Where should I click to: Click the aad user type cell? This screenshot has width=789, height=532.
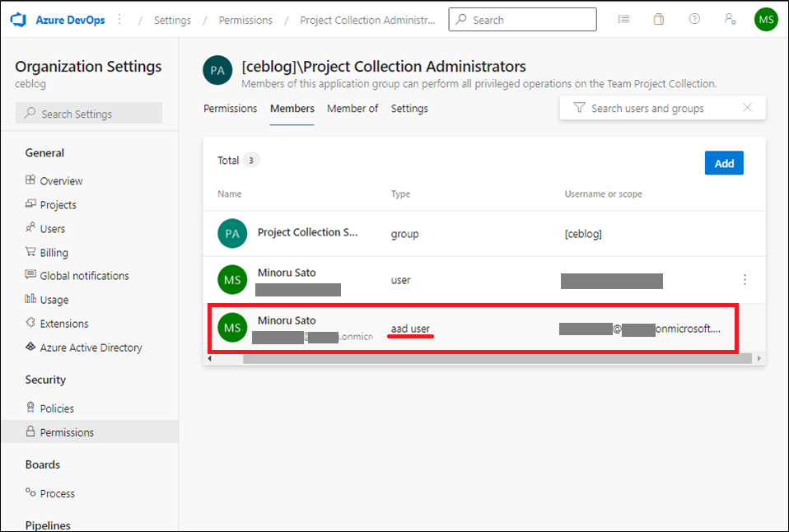[411, 329]
